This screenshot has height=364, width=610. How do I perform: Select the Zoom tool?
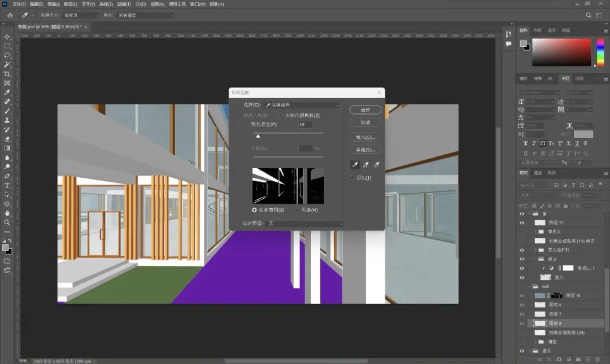(7, 222)
